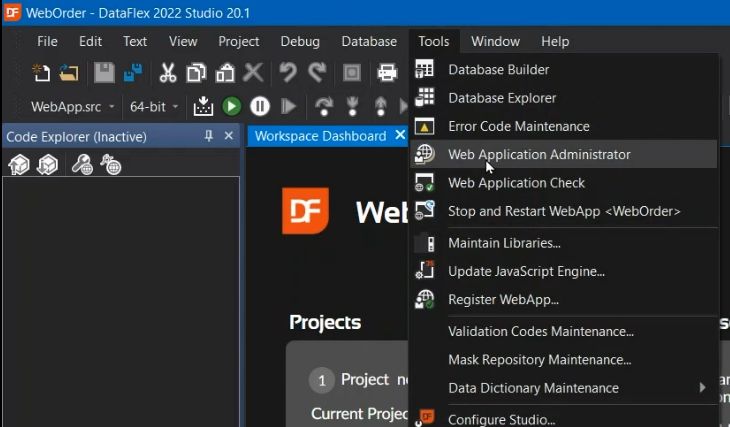Open the Debug menu
The width and height of the screenshot is (730, 427).
(300, 41)
